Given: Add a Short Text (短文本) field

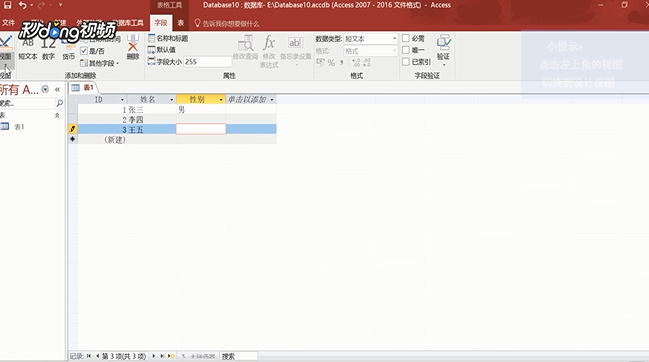Looking at the screenshot, I should [28, 49].
